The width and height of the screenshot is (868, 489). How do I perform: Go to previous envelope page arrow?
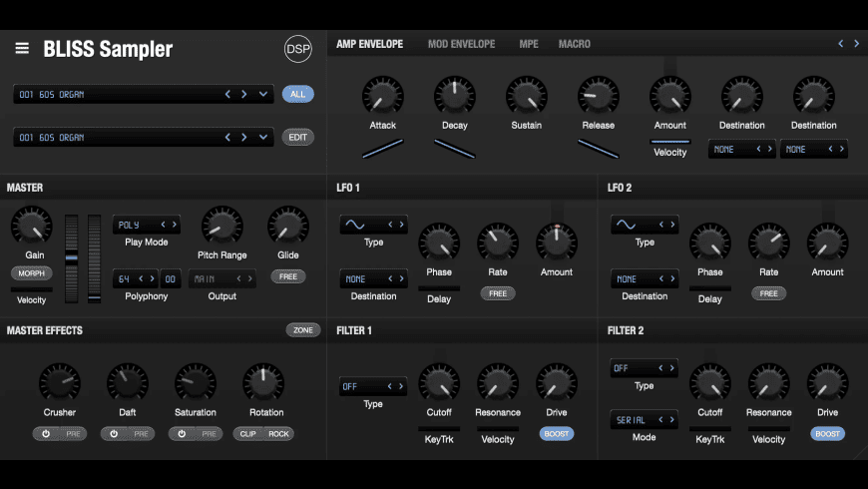(x=840, y=44)
